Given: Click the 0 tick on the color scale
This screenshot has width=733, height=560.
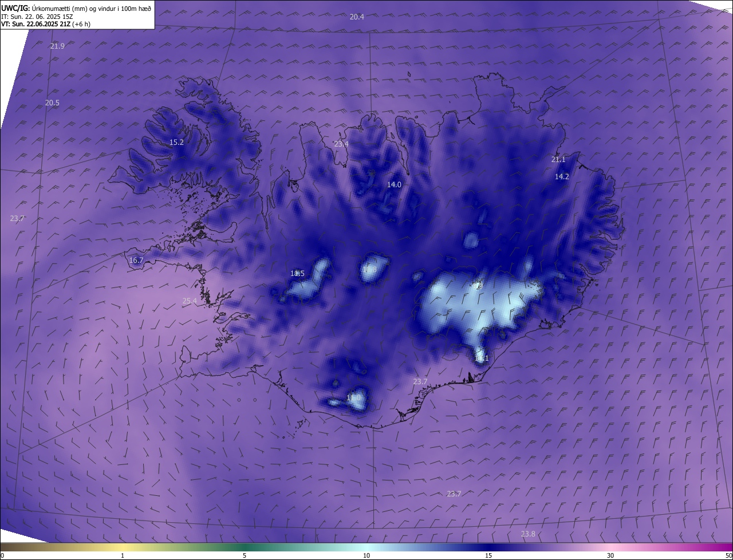Looking at the screenshot, I should 2,555.
